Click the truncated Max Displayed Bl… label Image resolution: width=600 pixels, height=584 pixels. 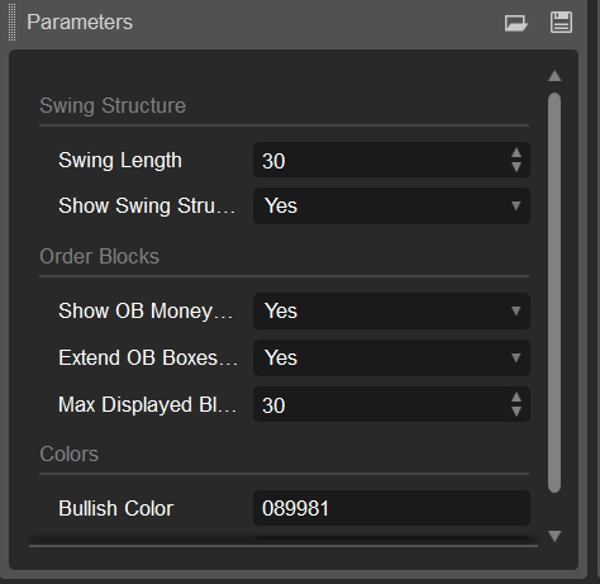[147, 405]
